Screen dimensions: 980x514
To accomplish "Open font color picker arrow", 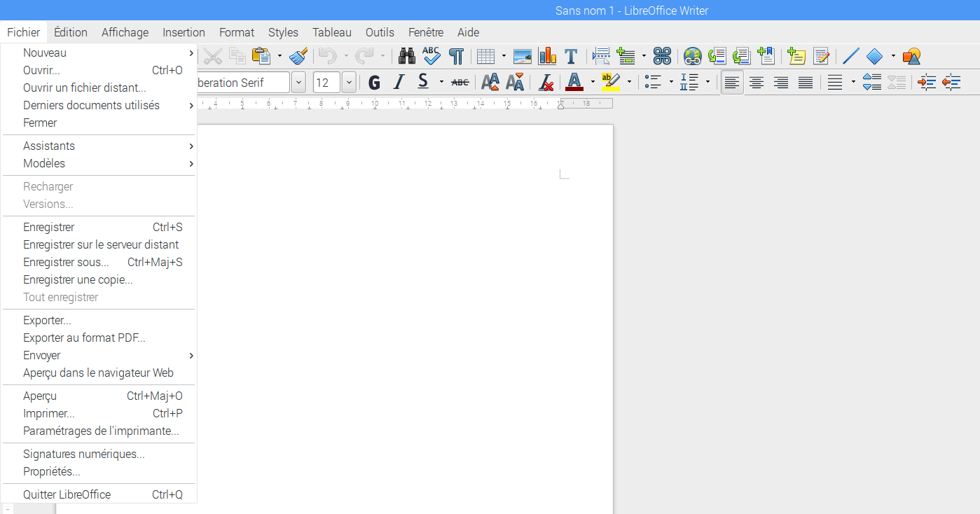I will 593,83.
